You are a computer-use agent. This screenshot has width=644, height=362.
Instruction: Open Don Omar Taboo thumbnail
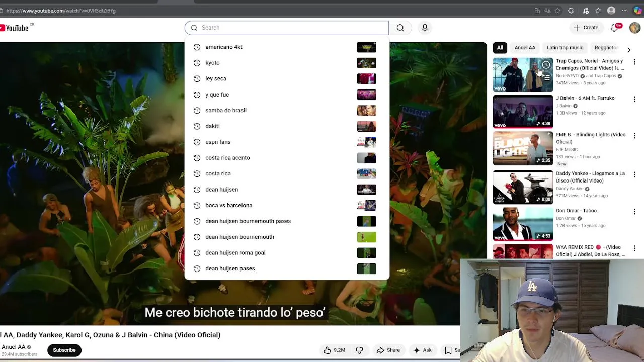pyautogui.click(x=523, y=223)
